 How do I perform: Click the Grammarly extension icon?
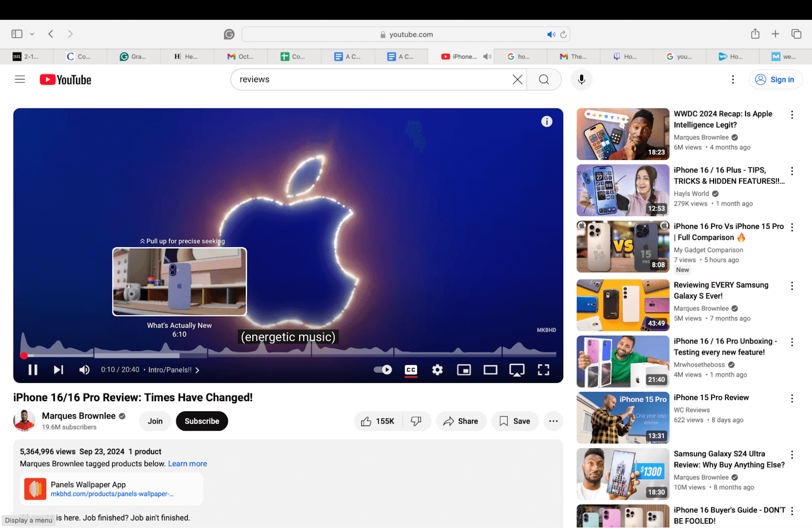click(229, 34)
